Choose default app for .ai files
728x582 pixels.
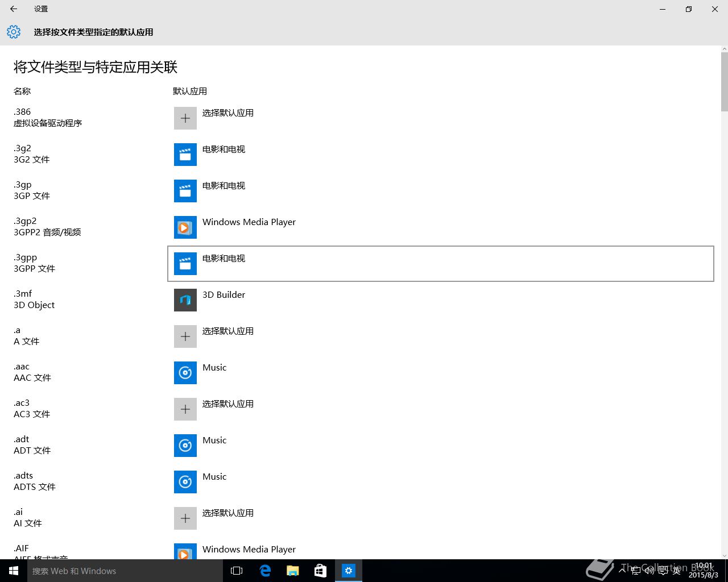tap(227, 513)
